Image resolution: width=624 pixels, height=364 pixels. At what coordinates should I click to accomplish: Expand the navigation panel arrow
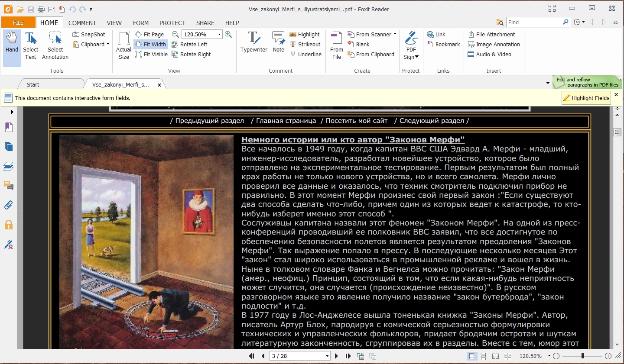12,112
